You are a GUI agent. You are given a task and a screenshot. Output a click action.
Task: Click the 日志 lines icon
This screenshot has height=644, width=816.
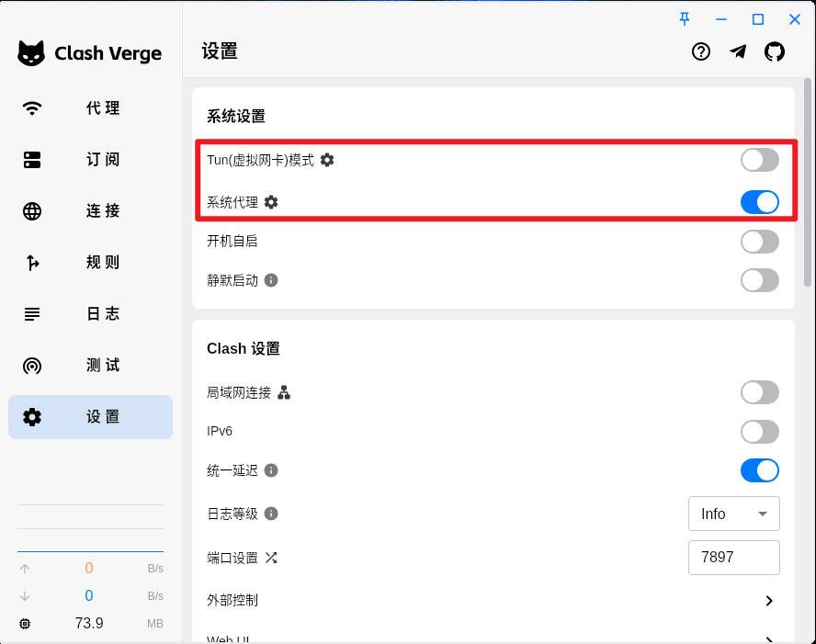[x=32, y=314]
